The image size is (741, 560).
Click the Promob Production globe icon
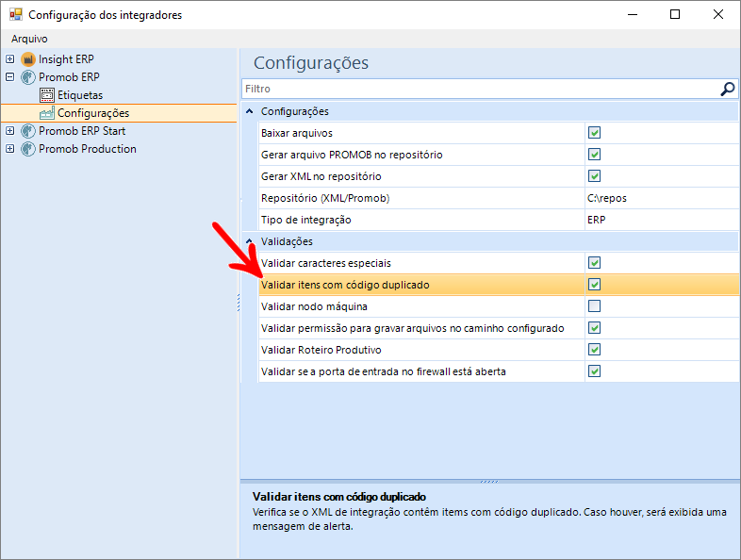coord(28,149)
